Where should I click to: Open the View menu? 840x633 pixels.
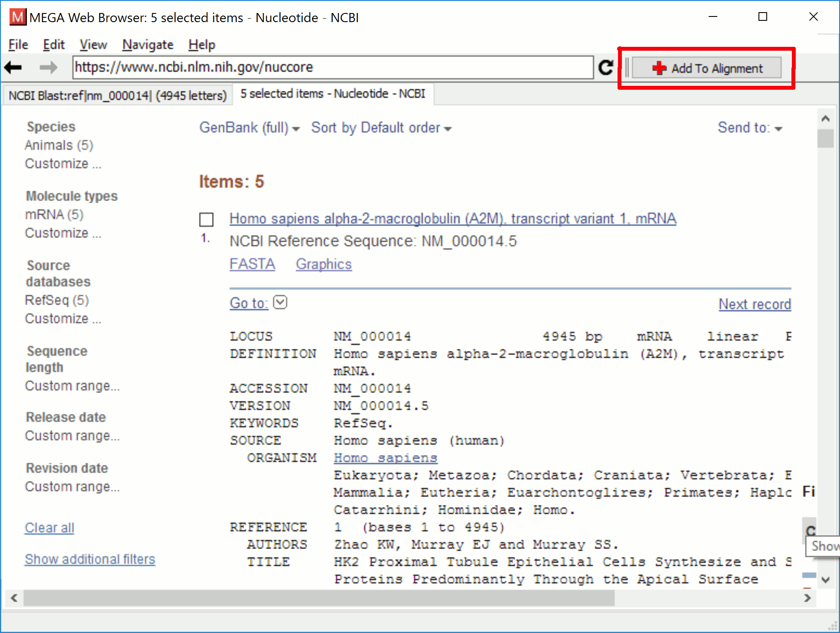(93, 45)
